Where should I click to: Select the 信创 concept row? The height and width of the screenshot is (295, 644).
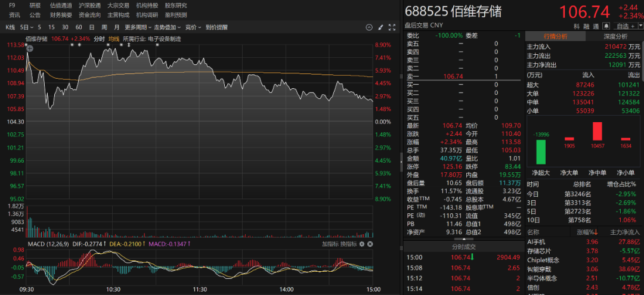pyautogui.click(x=584, y=287)
